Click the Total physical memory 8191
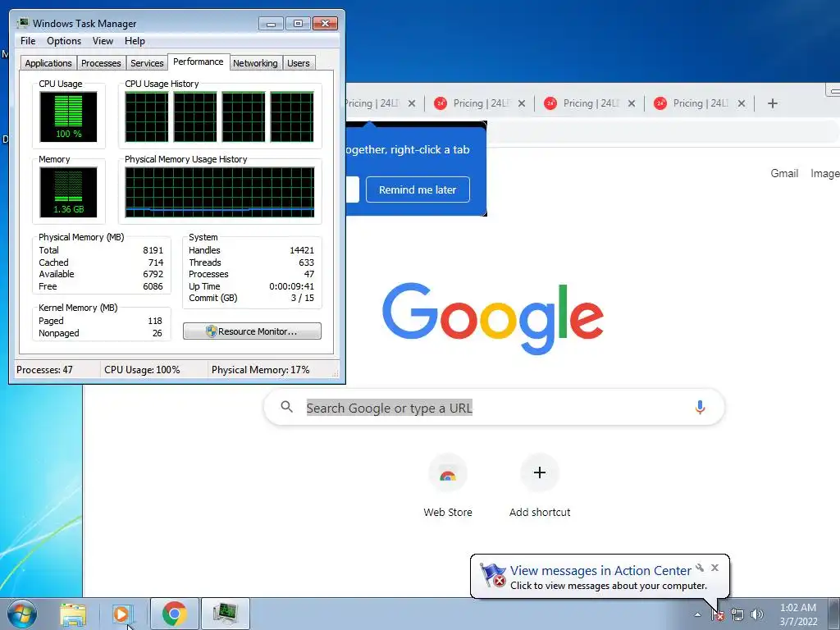The image size is (840, 630). point(153,250)
